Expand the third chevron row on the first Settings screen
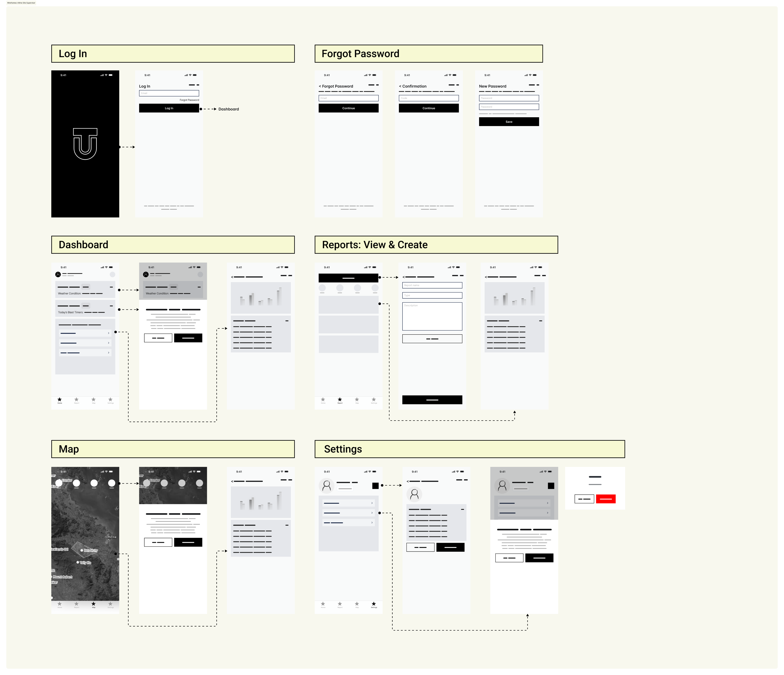This screenshot has height=675, width=784. click(348, 523)
